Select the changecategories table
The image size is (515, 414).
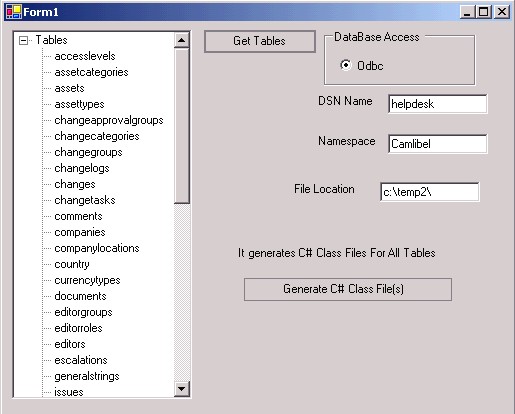(x=97, y=136)
